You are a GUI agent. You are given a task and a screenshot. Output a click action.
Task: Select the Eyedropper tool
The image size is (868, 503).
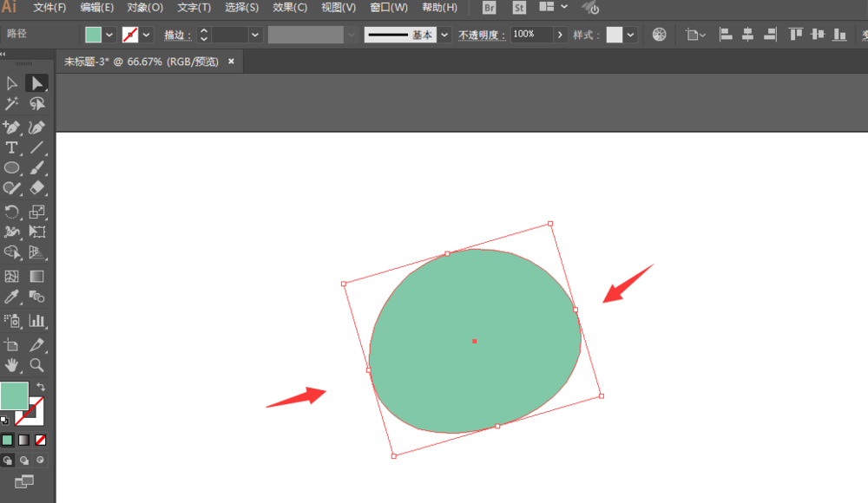[11, 297]
